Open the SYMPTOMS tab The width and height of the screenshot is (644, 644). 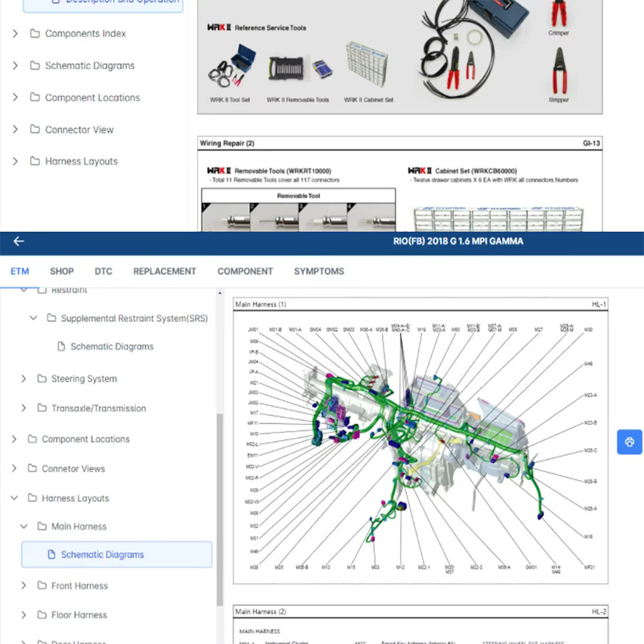[x=319, y=271]
